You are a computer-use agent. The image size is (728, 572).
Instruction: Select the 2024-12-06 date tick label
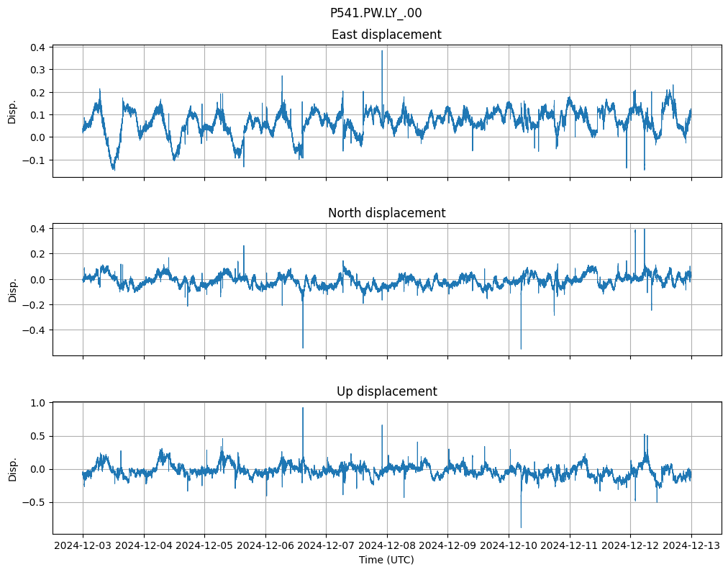pos(265,545)
